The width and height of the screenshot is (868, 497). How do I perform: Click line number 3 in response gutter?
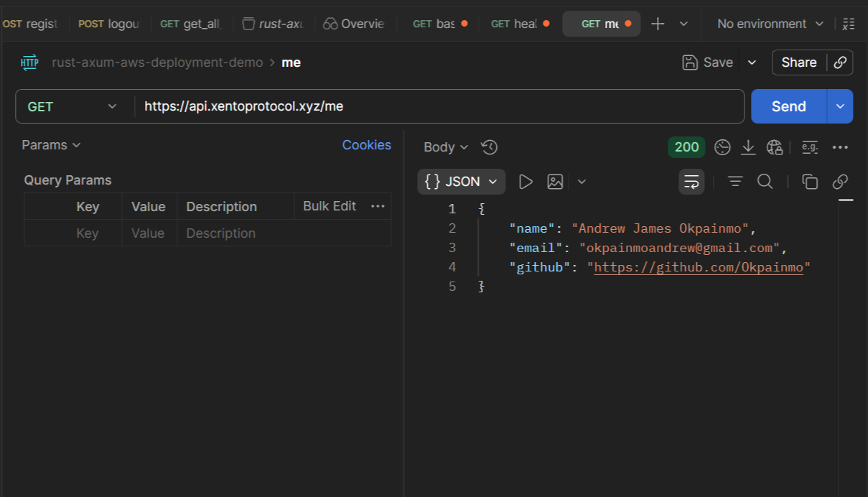click(452, 248)
